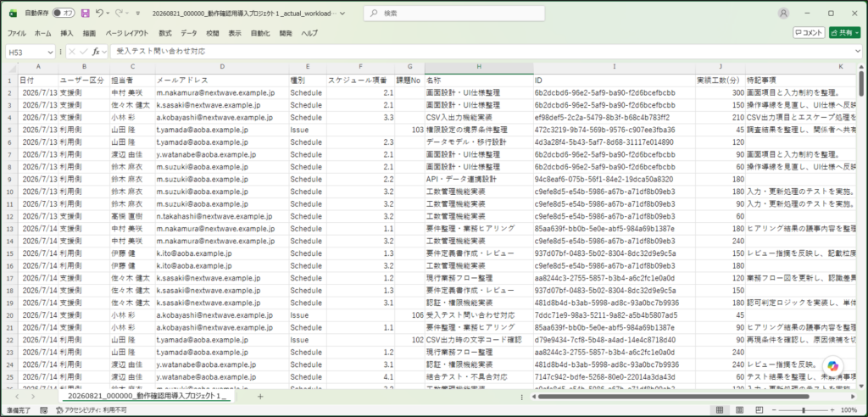The height and width of the screenshot is (417, 868).
Task: Click the 結合テスト・不具合対応 cell
Action: pos(480,377)
